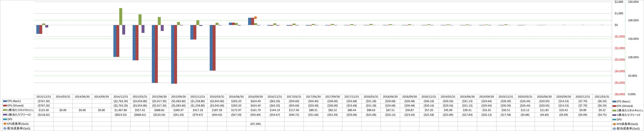Viewport: 644px width, 131px height.
Task: Click the $917.42 net cash cell
Action: (140, 110)
